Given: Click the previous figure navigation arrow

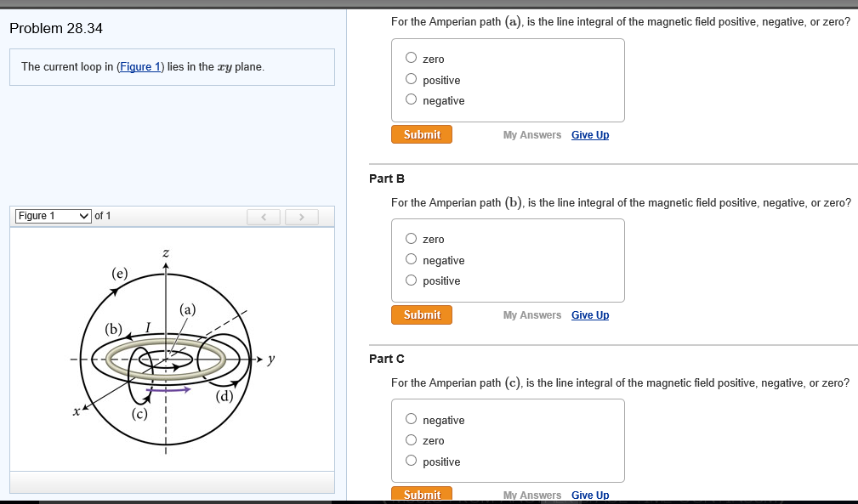Looking at the screenshot, I should click(264, 217).
